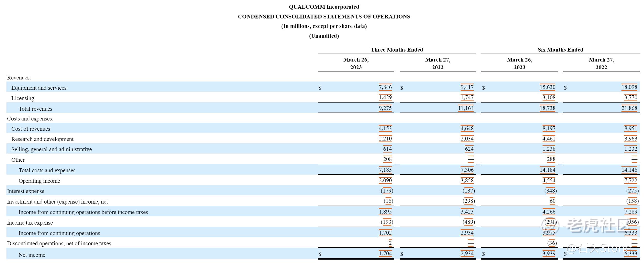The width and height of the screenshot is (644, 263).
Task: Select the Research and development value '4,461'
Action: pyautogui.click(x=549, y=139)
